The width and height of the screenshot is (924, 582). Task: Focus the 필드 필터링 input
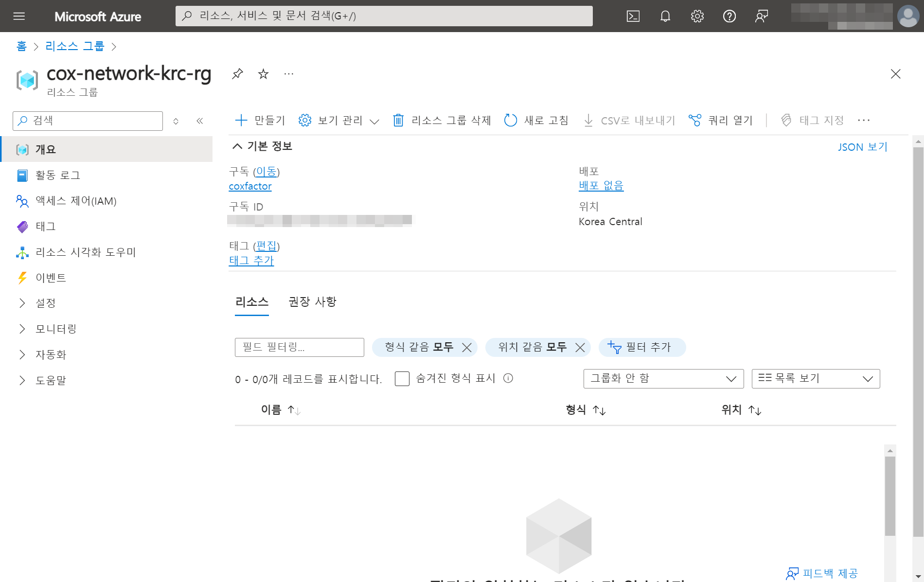(x=299, y=347)
